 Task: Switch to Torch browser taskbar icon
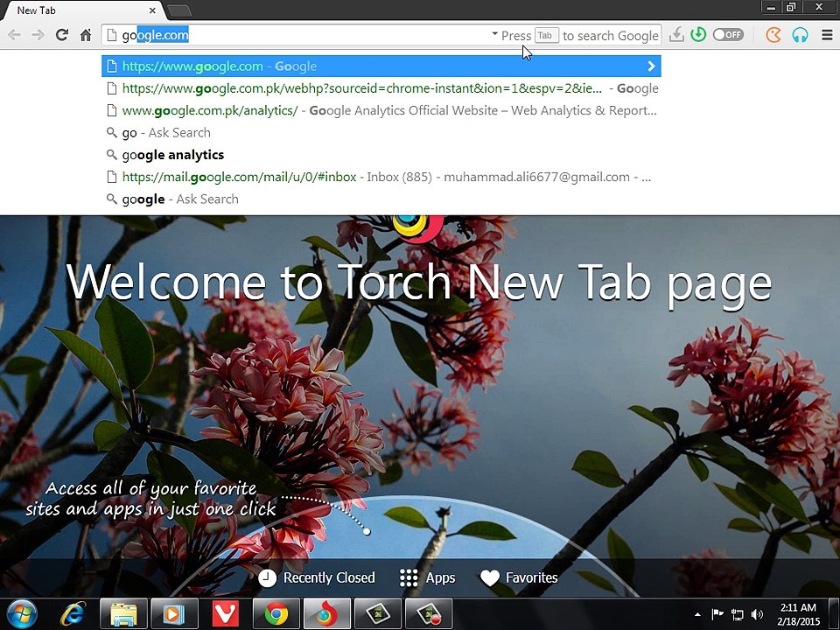326,614
